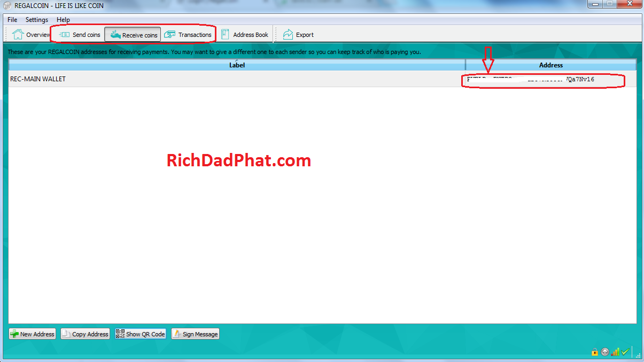Maximize the REGALCOIN window
This screenshot has height=362, width=644.
(x=610, y=4)
